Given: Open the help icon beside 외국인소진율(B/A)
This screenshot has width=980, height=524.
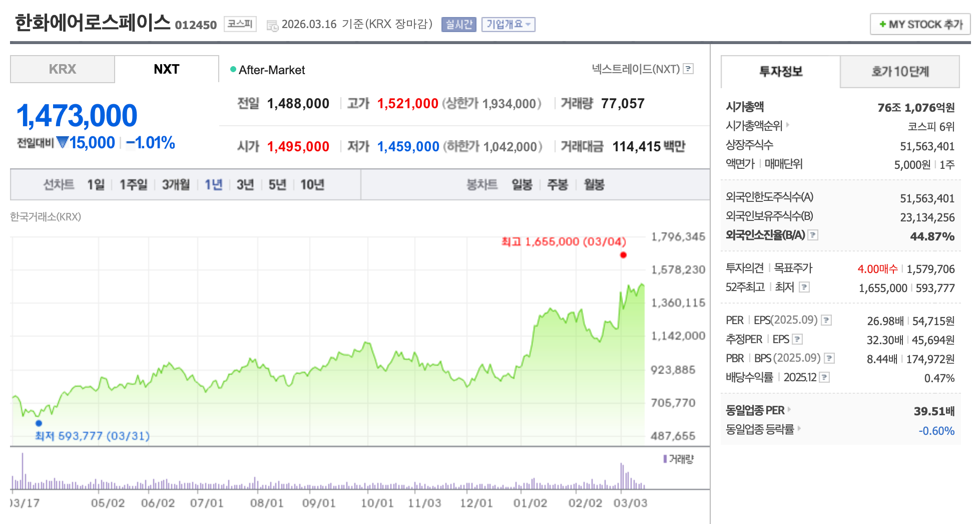Looking at the screenshot, I should click(813, 234).
